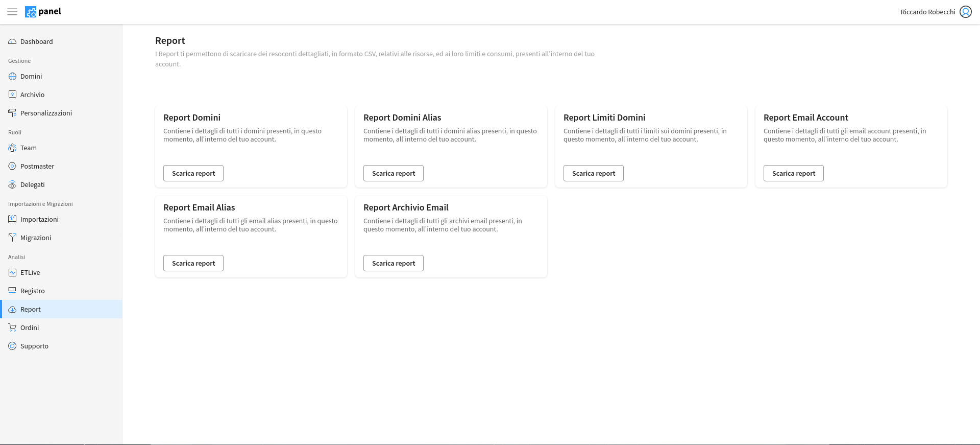Click the Registro icon

[12, 291]
